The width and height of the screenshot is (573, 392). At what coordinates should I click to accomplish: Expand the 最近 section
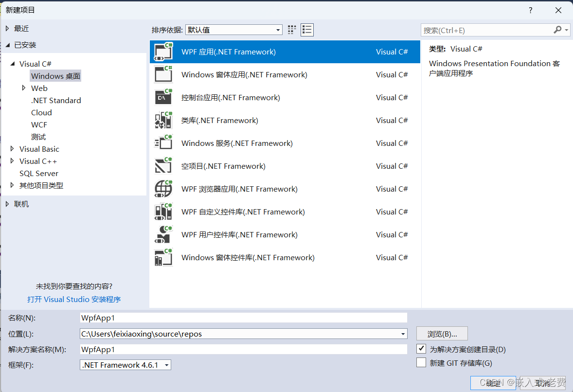point(7,29)
